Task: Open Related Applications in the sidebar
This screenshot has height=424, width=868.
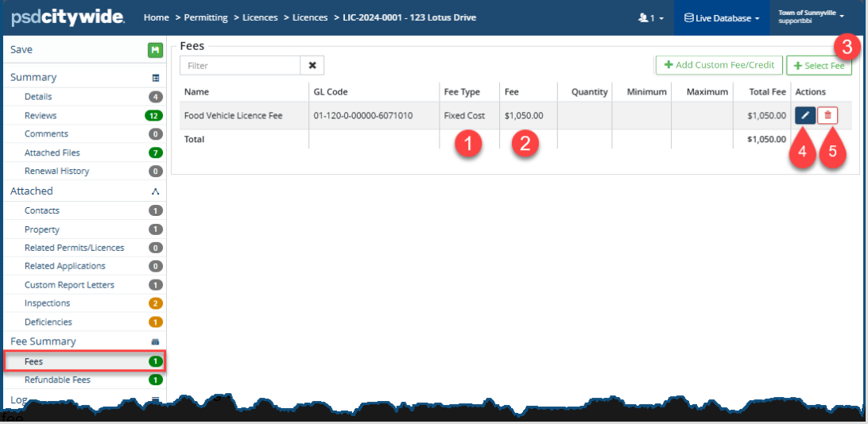Action: tap(64, 266)
